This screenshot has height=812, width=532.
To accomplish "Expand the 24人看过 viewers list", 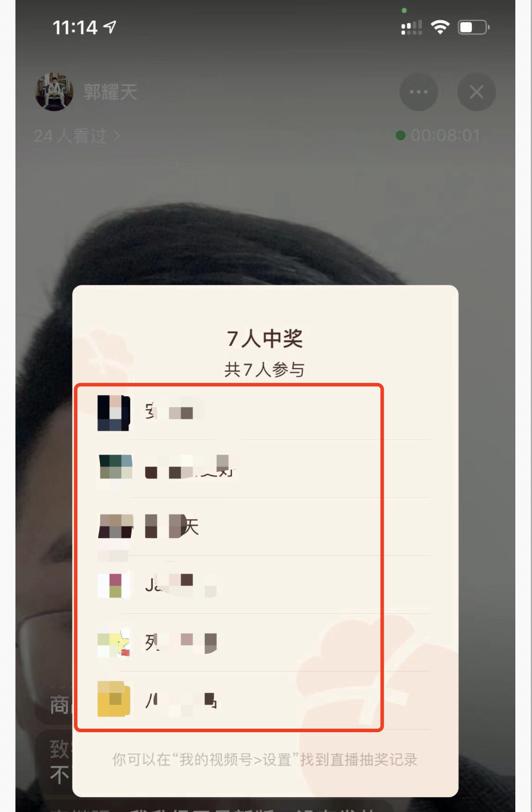I will [77, 136].
